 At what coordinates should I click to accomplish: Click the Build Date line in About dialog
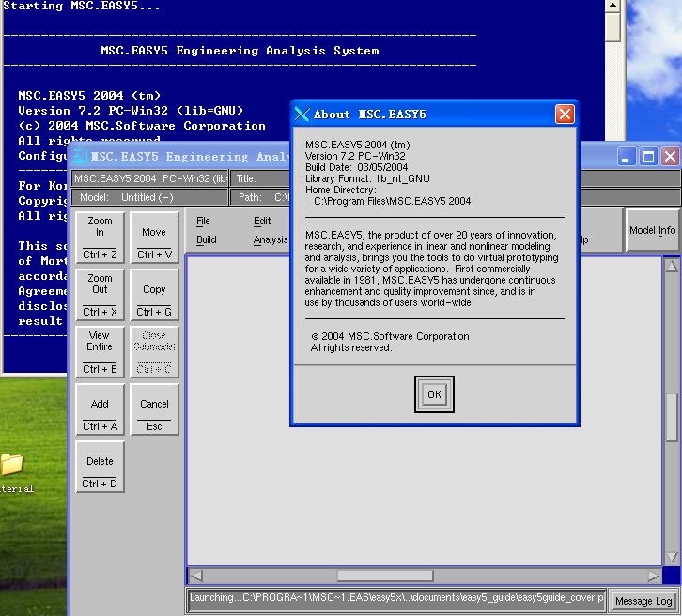point(357,167)
